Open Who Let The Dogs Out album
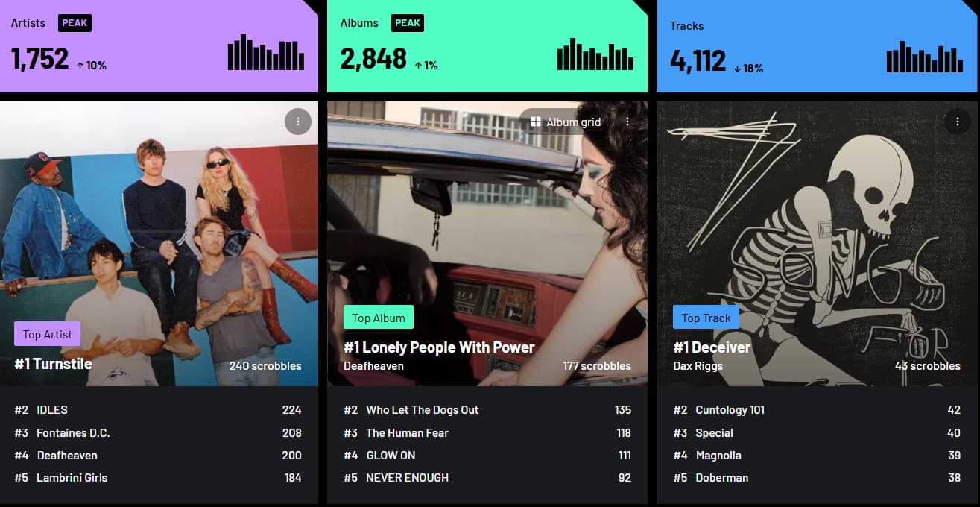 (487, 410)
